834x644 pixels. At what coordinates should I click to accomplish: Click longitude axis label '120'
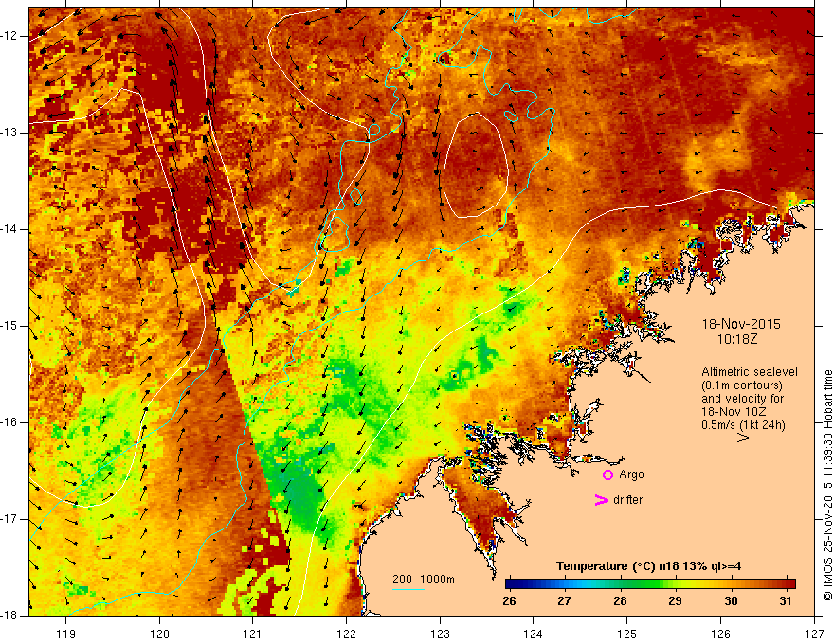[159, 634]
